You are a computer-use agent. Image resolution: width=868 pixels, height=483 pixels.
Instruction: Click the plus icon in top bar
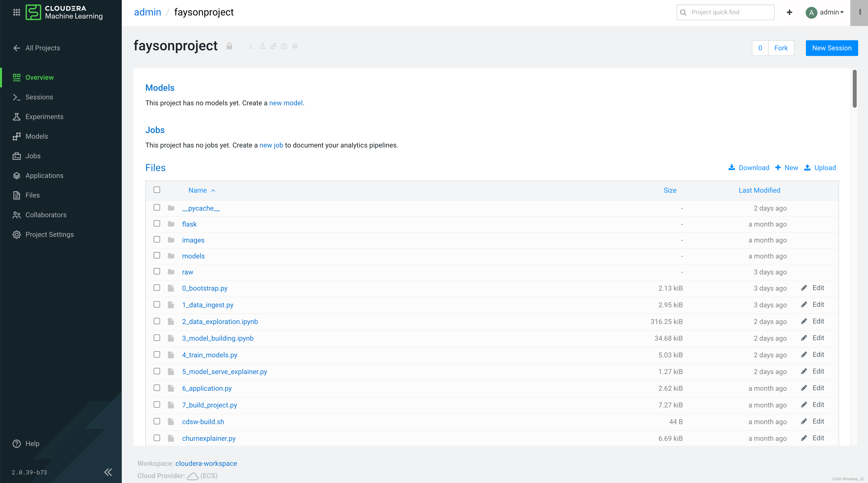[789, 13]
